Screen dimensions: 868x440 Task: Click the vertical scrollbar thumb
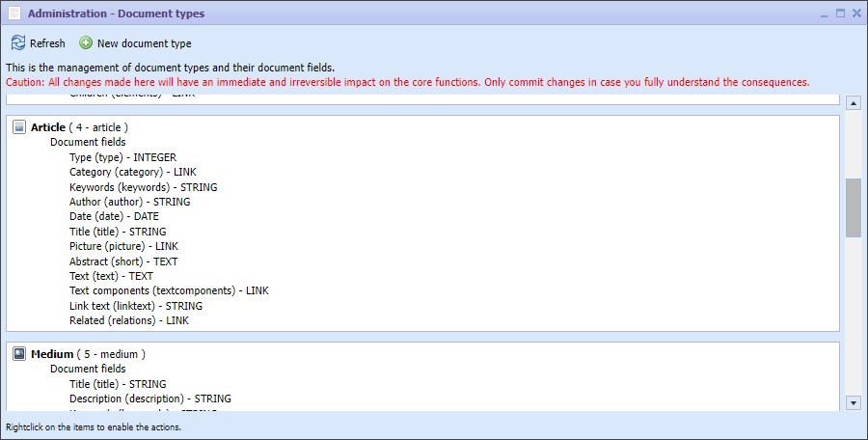click(x=853, y=207)
